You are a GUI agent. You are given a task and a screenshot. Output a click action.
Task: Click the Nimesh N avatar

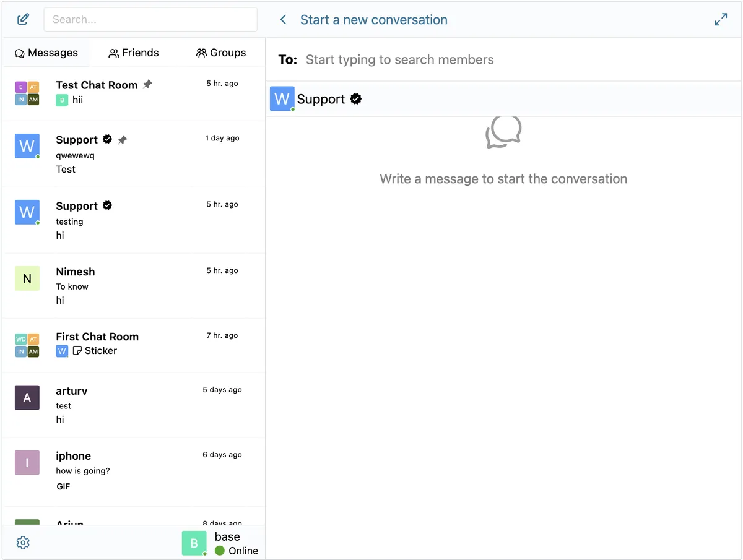(x=27, y=278)
